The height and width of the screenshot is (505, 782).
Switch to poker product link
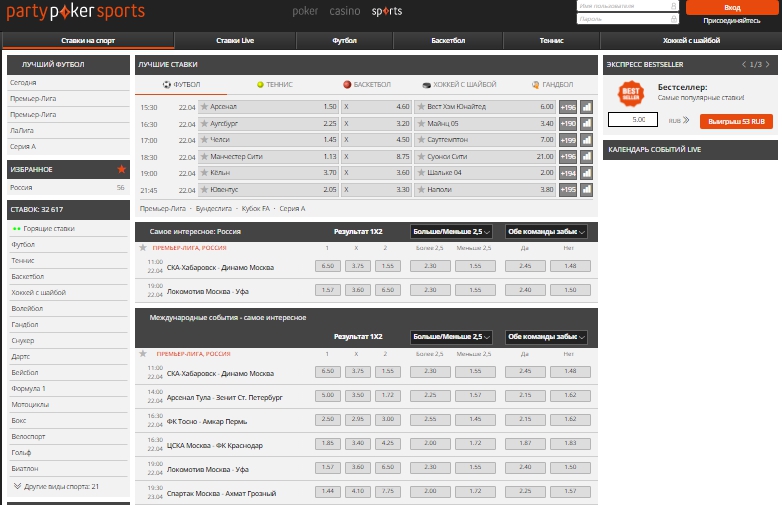[x=305, y=11]
